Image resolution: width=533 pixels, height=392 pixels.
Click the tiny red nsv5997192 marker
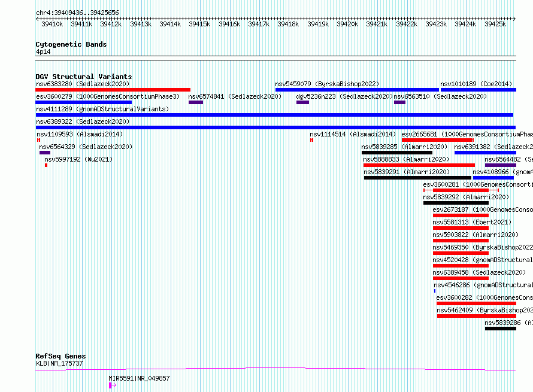[46, 165]
